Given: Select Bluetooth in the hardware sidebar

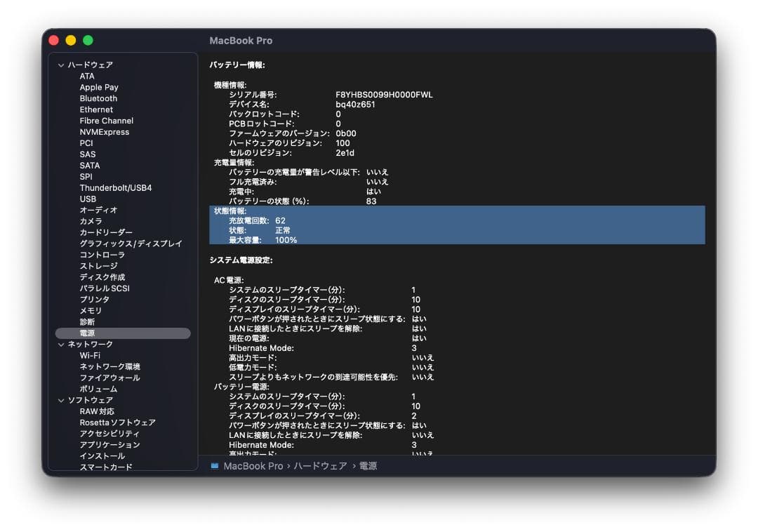Looking at the screenshot, I should (x=98, y=98).
